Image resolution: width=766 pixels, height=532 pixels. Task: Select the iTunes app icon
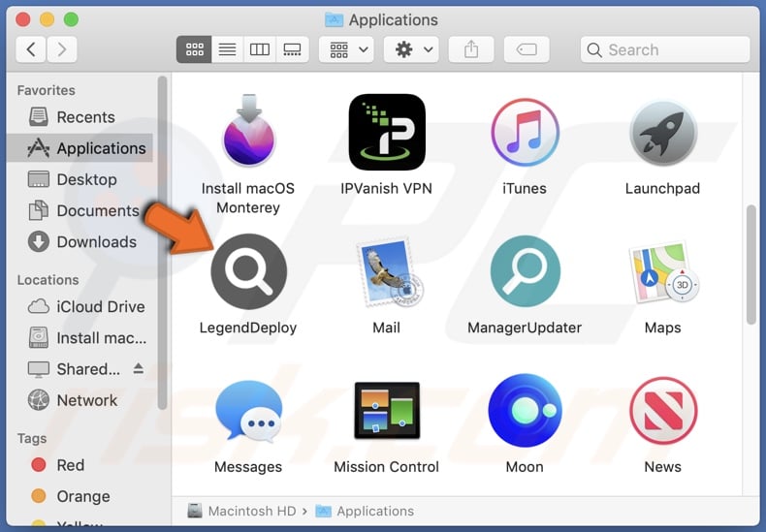[526, 132]
